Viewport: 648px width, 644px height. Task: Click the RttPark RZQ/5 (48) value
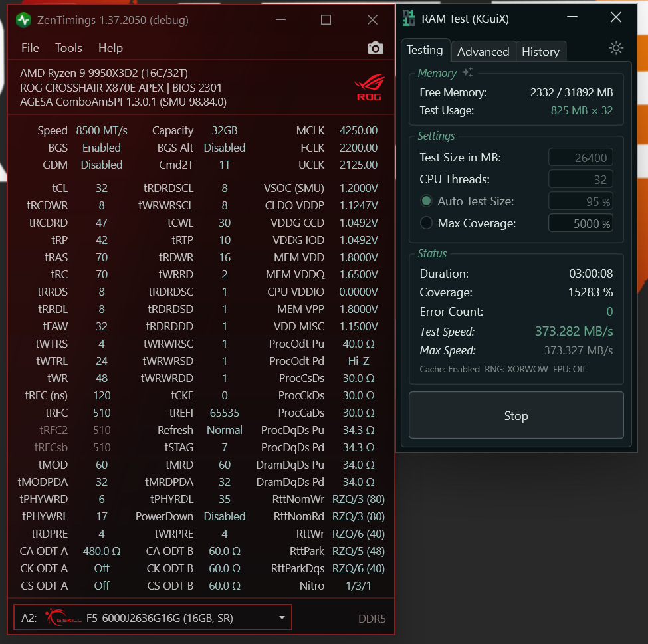(x=358, y=551)
